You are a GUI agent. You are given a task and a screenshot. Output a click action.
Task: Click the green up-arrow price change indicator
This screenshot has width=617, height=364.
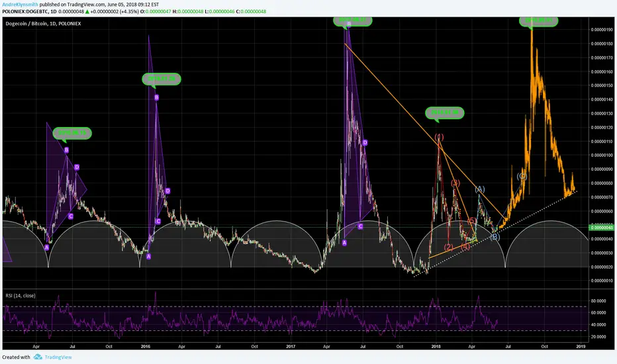[87, 12]
